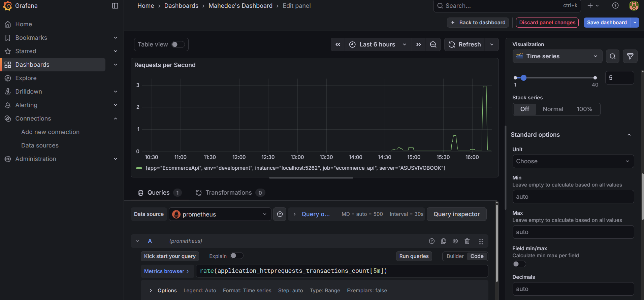This screenshot has width=644, height=300.
Task: Enable the Table view toggle
Action: click(178, 44)
